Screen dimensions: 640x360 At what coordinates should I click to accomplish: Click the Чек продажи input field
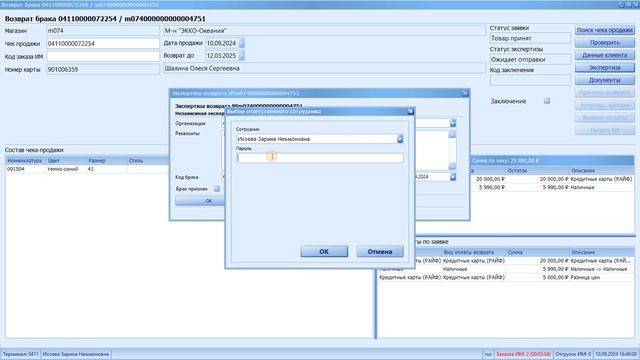103,43
